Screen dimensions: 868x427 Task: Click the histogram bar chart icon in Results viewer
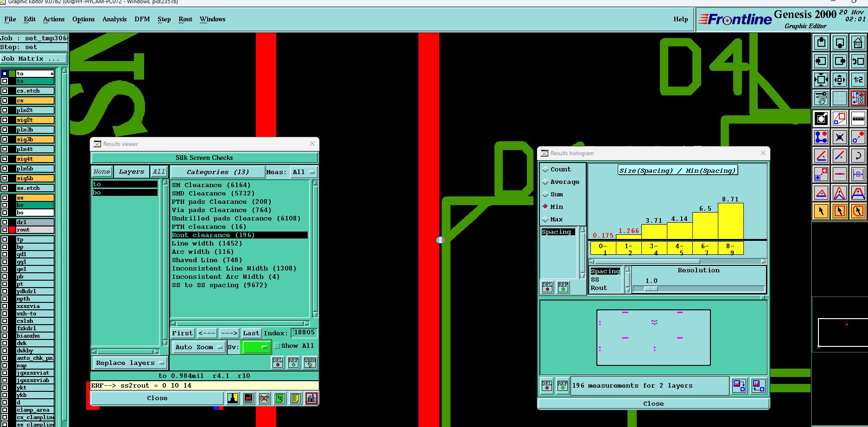311,398
